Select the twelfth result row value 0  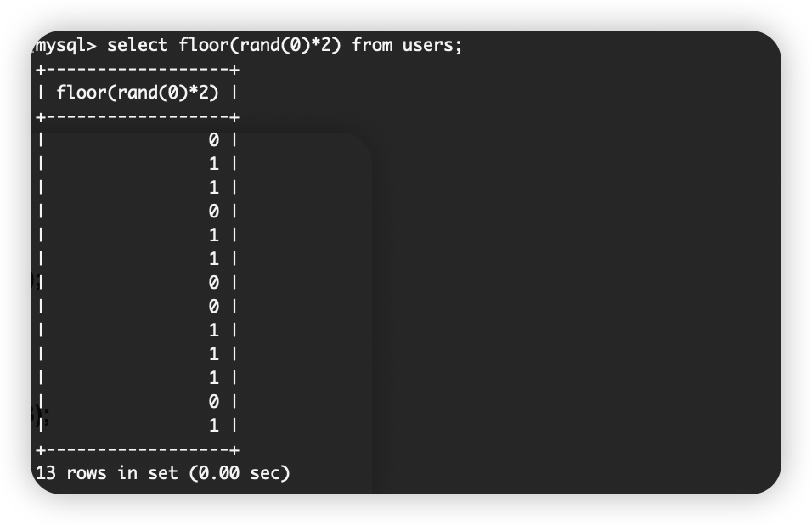(213, 402)
